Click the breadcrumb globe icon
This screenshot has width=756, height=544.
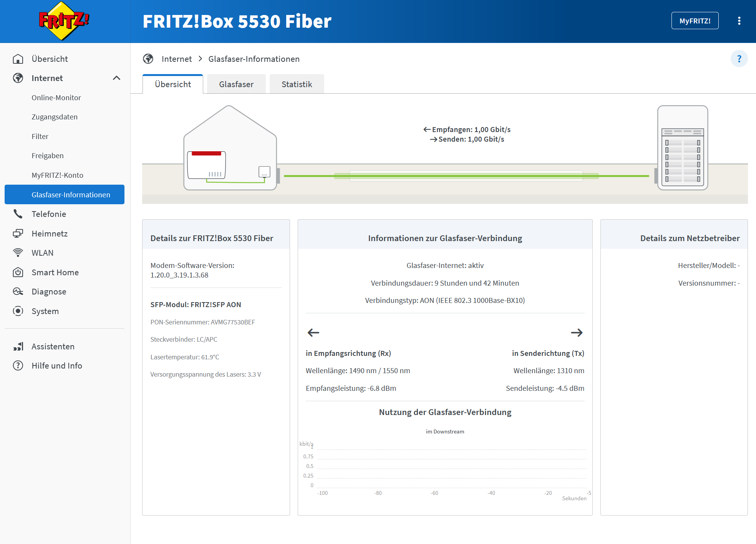click(148, 59)
